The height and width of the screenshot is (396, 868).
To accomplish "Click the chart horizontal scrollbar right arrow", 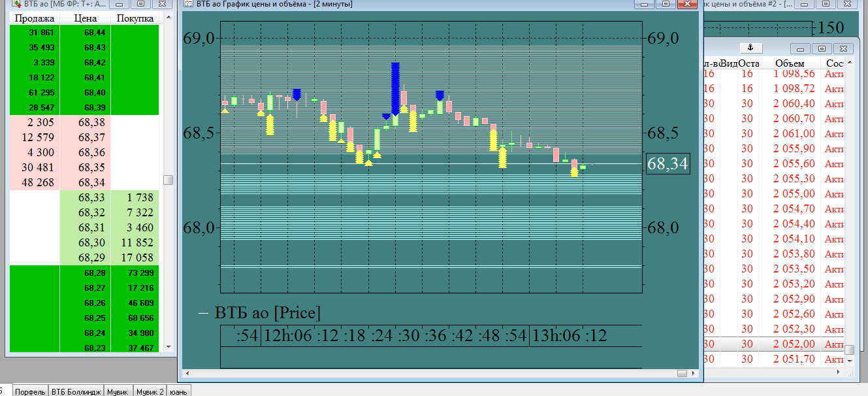I will (x=694, y=373).
